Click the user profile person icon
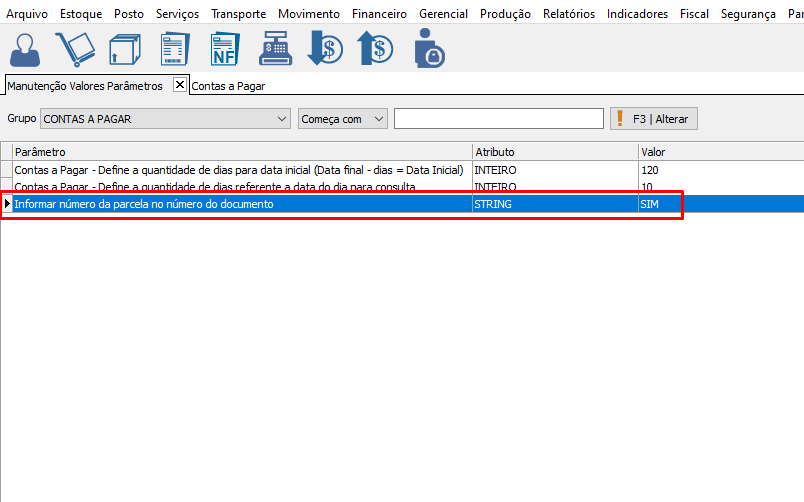Screen dimensions: 804x502 [x=26, y=48]
